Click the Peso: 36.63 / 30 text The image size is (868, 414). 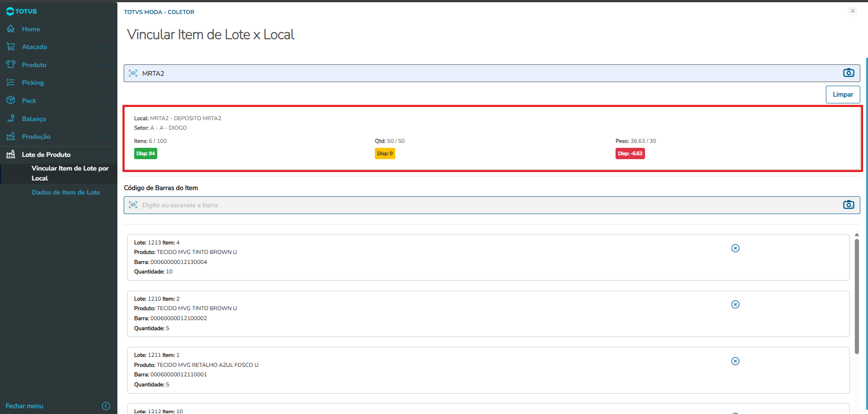click(x=636, y=141)
